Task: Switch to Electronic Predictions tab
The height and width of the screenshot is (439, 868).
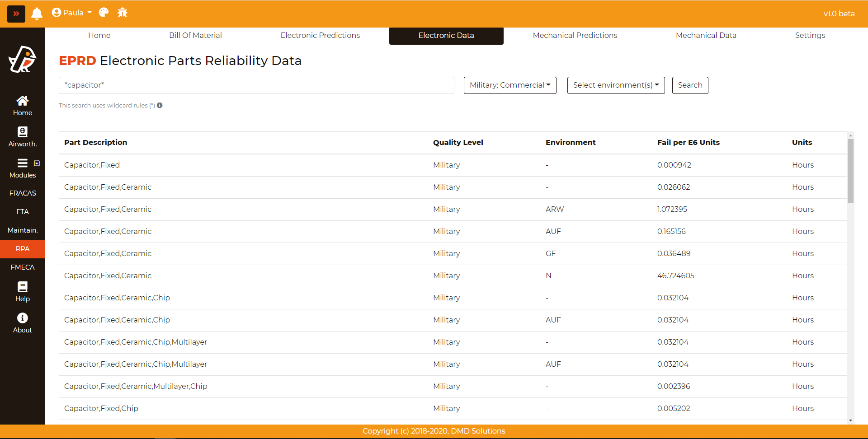Action: [320, 35]
